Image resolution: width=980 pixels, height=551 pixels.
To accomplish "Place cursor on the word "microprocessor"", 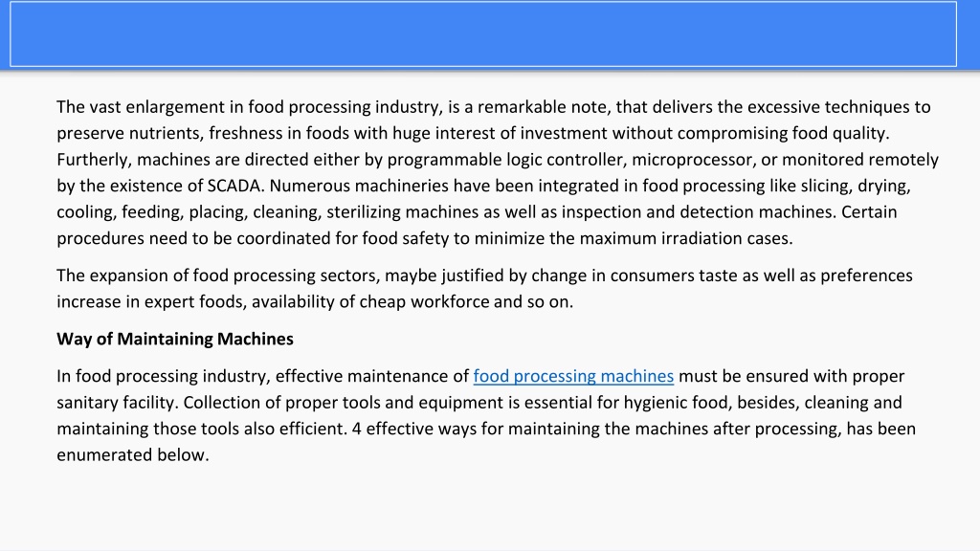I will 692,160.
